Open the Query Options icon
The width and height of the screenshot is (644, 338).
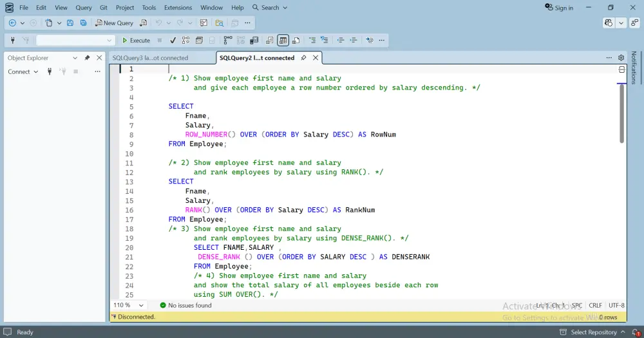point(199,41)
